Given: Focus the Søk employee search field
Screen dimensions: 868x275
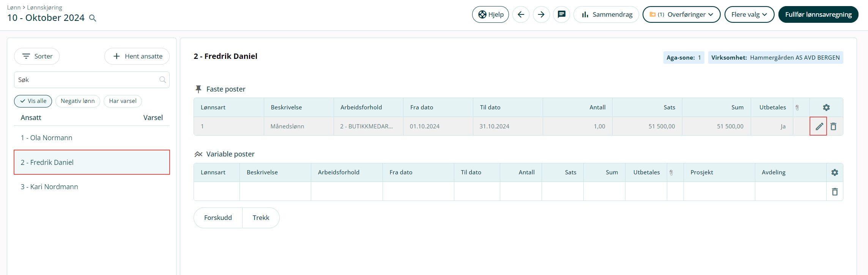Looking at the screenshot, I should [x=87, y=80].
